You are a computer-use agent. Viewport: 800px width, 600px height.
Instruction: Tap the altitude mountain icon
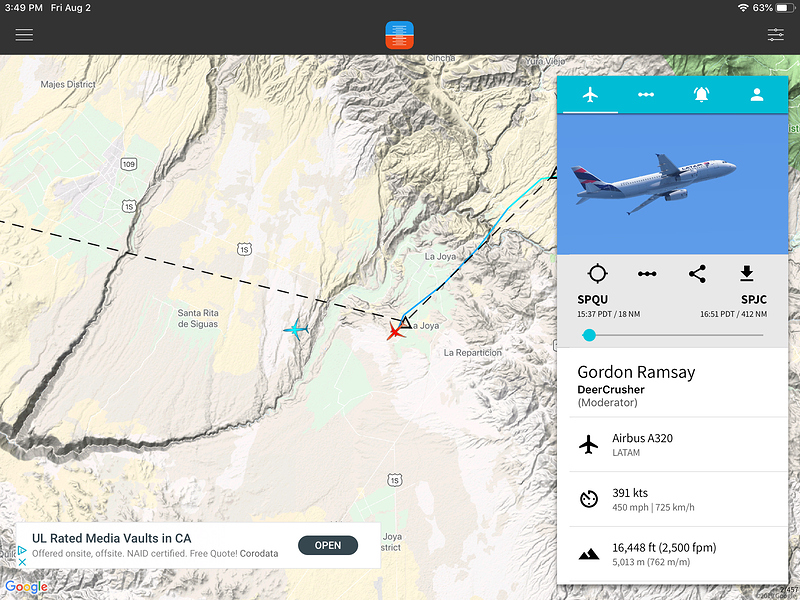coord(589,554)
